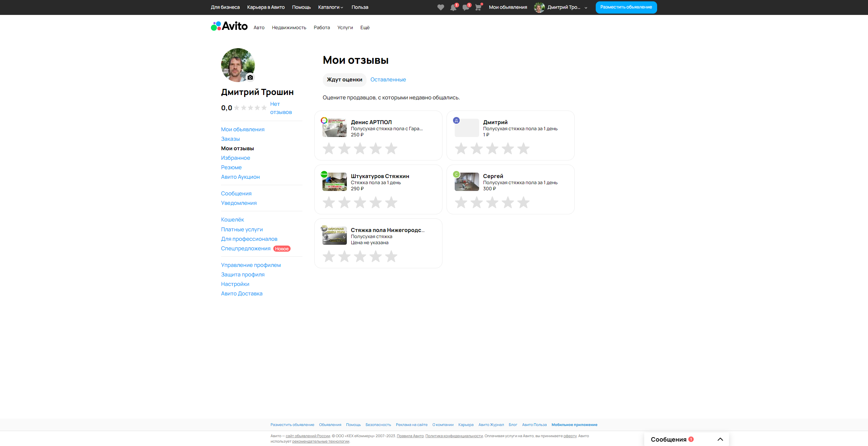Open Настройки in sidebar

(235, 284)
